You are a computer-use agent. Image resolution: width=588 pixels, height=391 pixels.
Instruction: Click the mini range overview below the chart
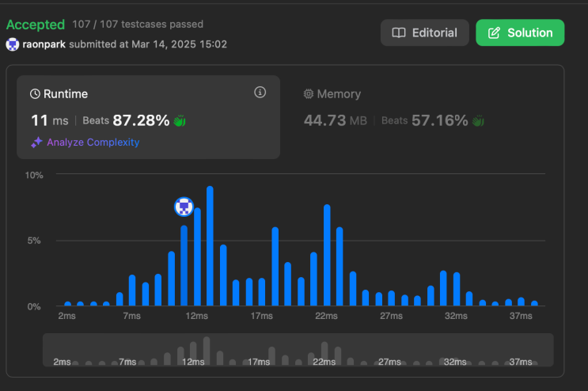click(298, 350)
